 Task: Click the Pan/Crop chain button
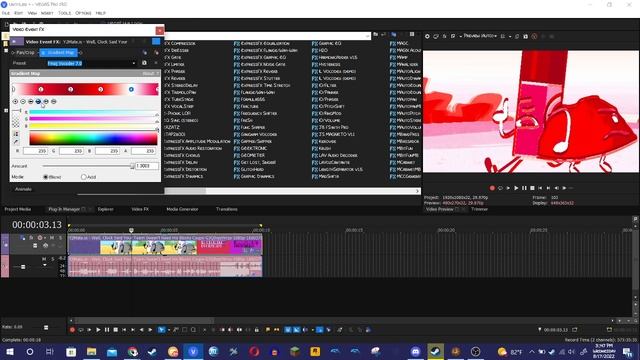[x=25, y=53]
